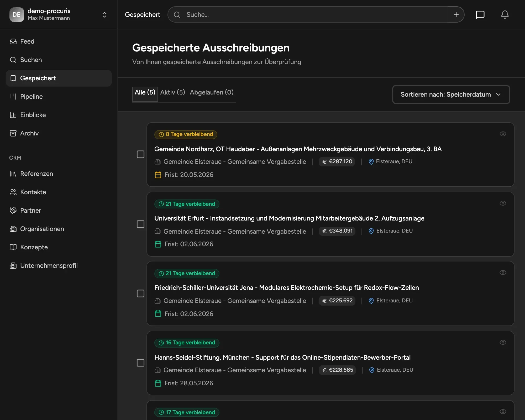Open the notifications bell
The image size is (525, 420).
(505, 15)
